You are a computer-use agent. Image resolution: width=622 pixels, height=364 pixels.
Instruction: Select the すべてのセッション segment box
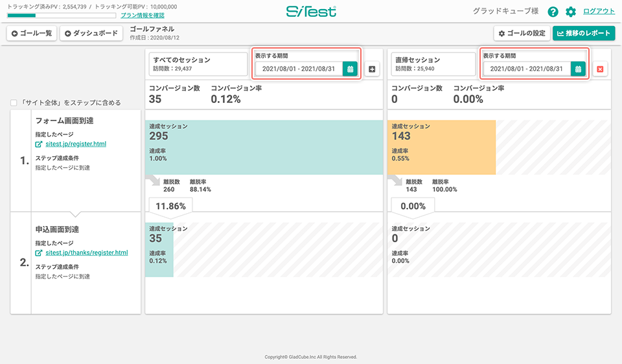(x=198, y=64)
